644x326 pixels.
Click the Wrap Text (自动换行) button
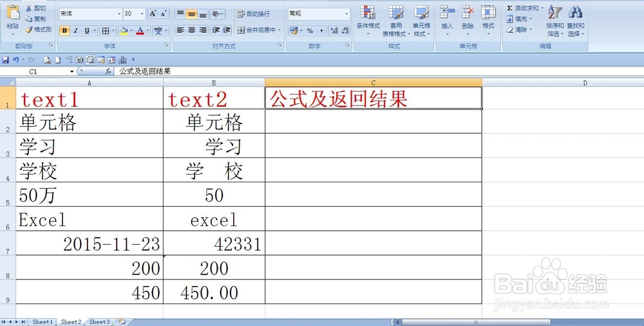click(254, 14)
